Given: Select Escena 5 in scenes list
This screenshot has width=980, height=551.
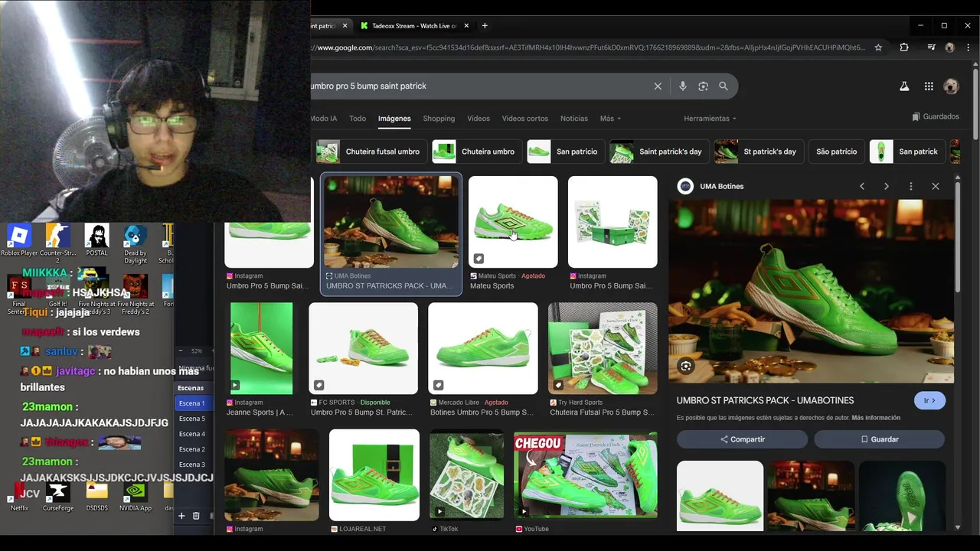Looking at the screenshot, I should pos(192,419).
